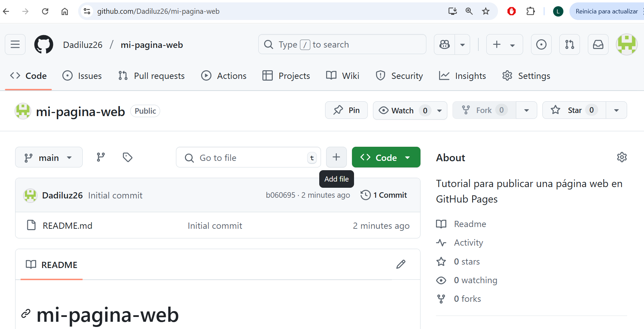Click the Go to file search field
This screenshot has height=329, width=644.
point(248,157)
